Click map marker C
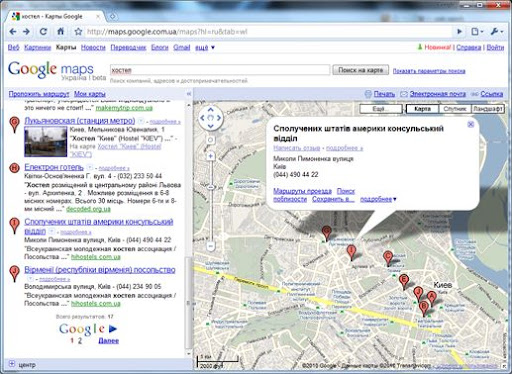Viewport: 512px width, 374px height. point(388,258)
